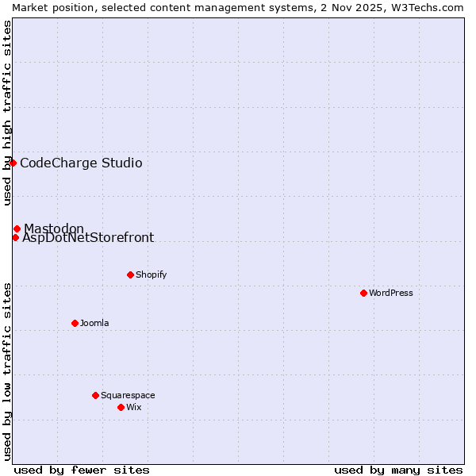Click the Wix data point
The height and width of the screenshot is (476, 476).
[x=121, y=407]
